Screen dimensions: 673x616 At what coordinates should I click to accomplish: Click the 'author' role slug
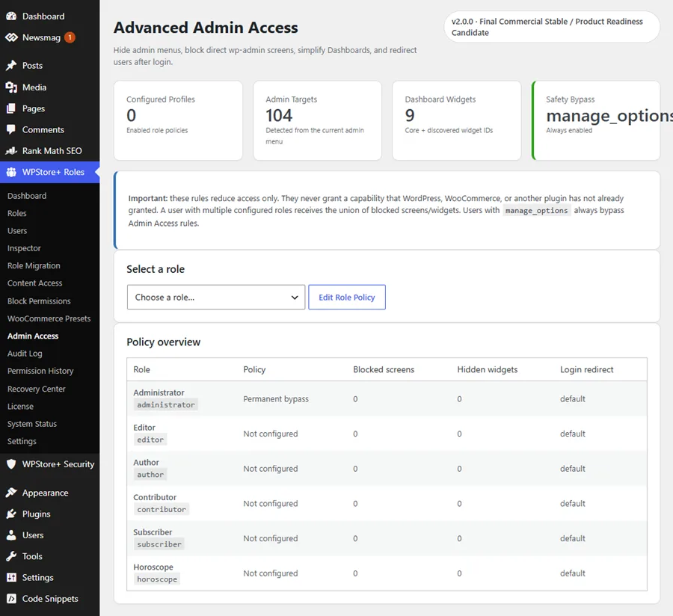150,474
